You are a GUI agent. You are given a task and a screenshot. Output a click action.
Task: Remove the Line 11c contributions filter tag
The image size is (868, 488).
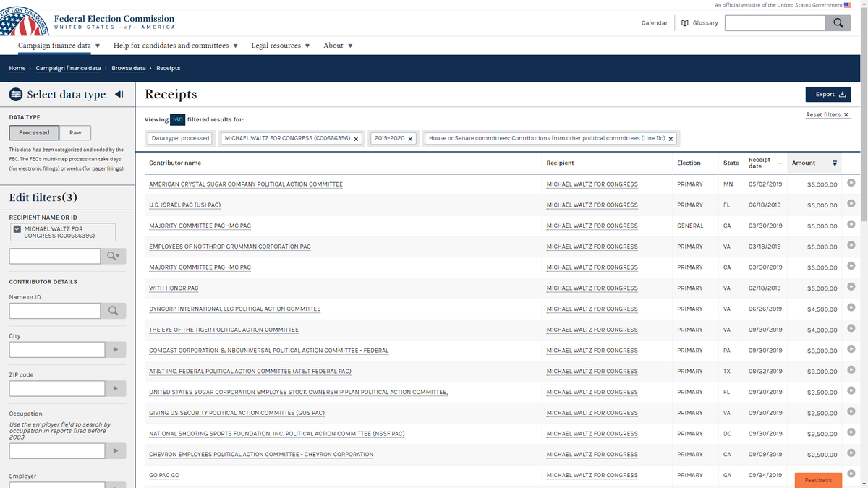click(x=671, y=139)
